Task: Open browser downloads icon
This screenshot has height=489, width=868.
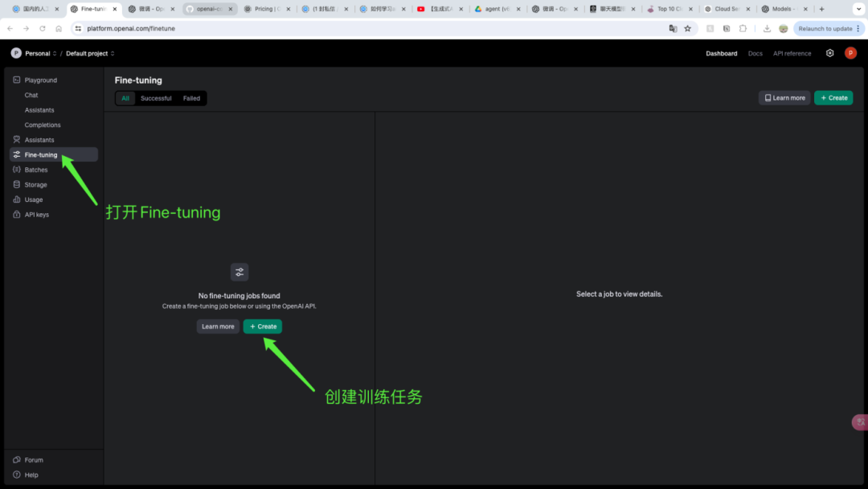Action: coord(767,28)
